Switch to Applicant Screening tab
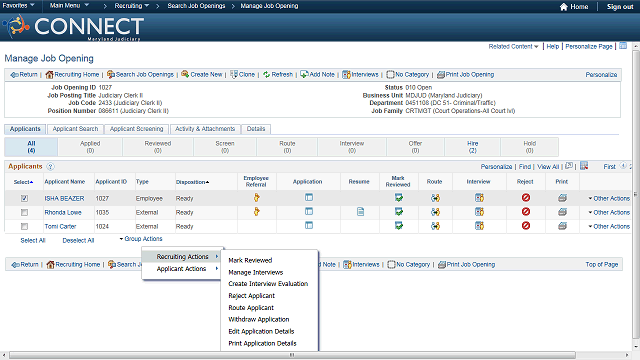The height and width of the screenshot is (360, 640). tap(136, 129)
